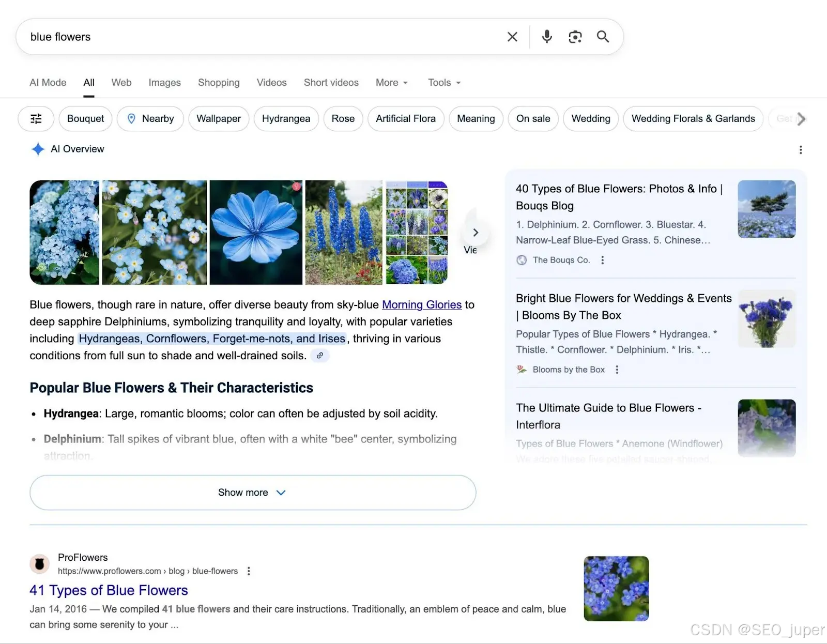Advance image carousel with the next arrow
Viewport: 827px width, 644px height.
tap(476, 233)
